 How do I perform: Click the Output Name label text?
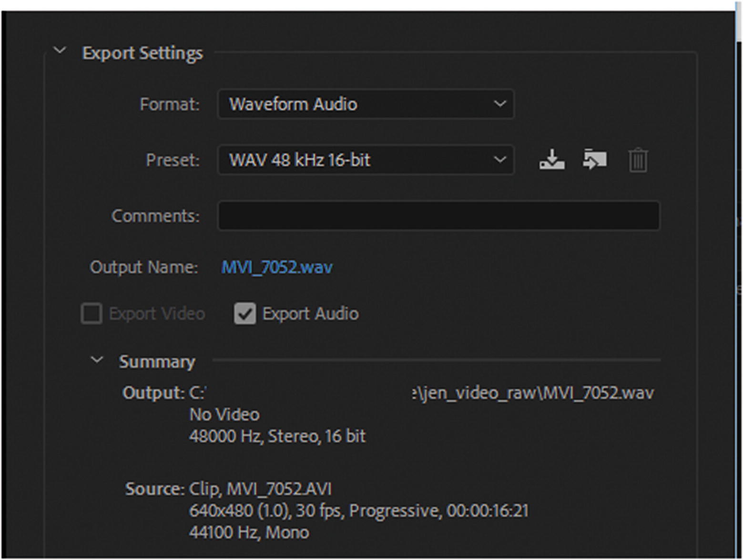click(143, 267)
